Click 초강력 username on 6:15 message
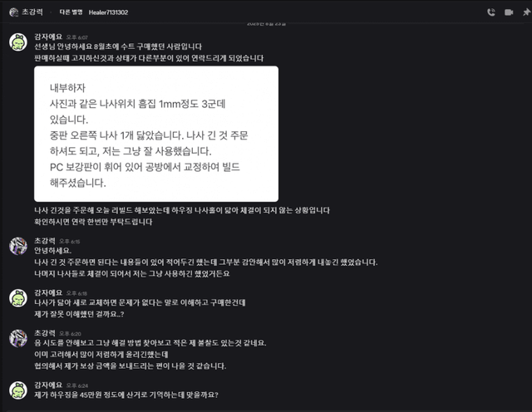532x412 pixels. point(44,241)
